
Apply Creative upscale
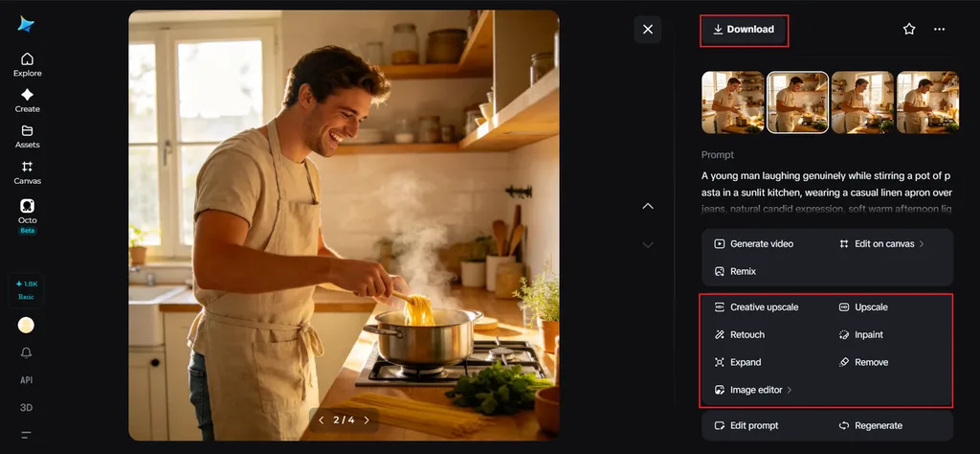(756, 307)
